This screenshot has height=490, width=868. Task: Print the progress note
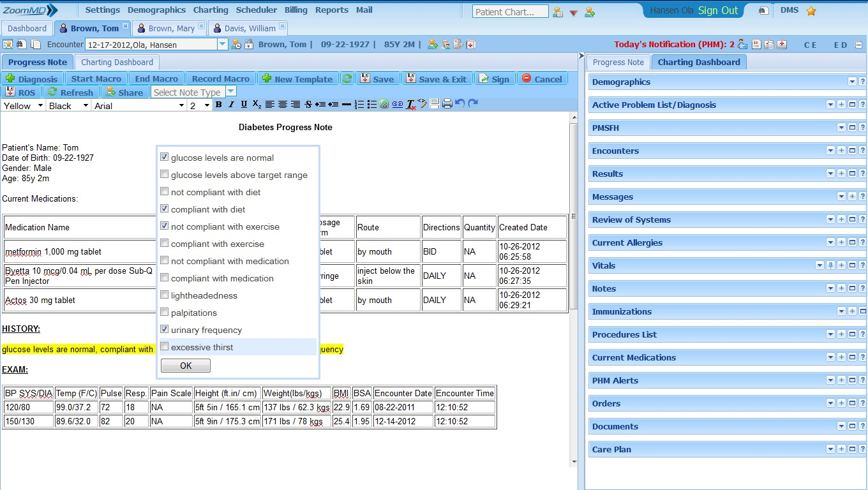pyautogui.click(x=447, y=105)
